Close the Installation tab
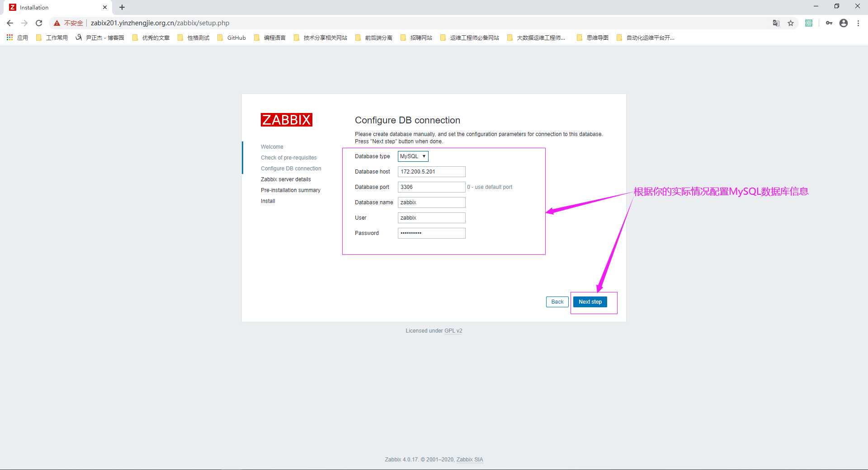 point(105,7)
